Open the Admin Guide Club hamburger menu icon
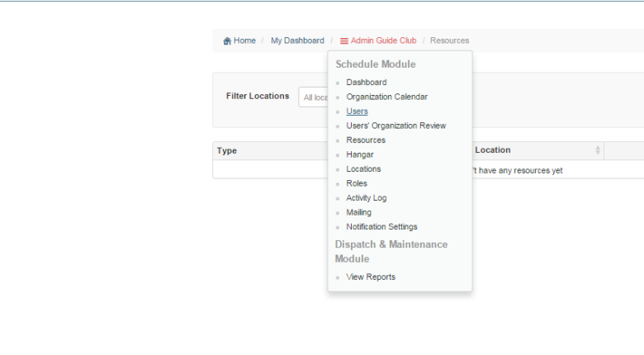The width and height of the screenshot is (644, 355). [x=344, y=40]
